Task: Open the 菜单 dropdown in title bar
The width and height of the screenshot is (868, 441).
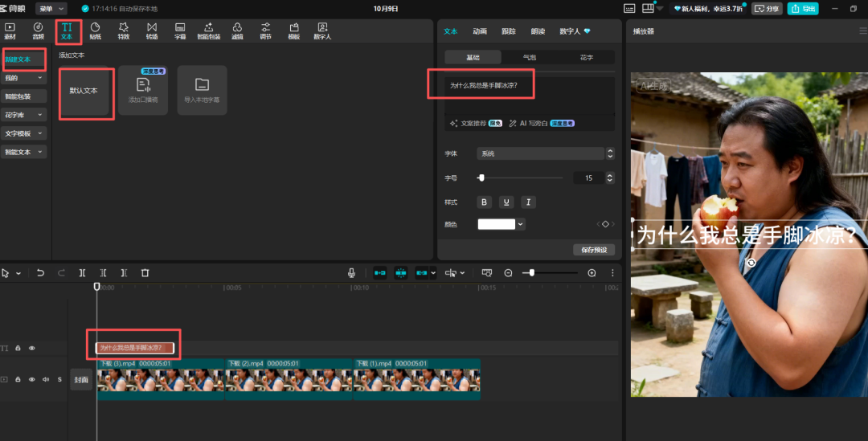Action: (51, 8)
